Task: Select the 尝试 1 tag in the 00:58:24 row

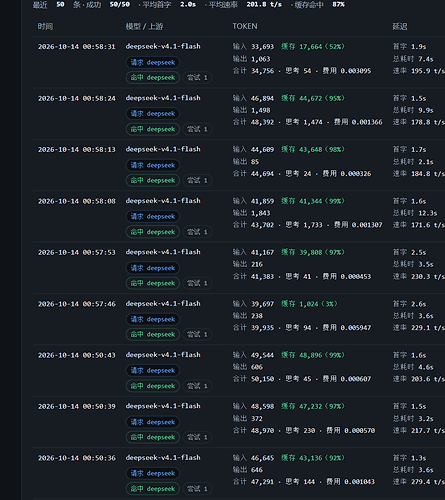Action: (197, 129)
